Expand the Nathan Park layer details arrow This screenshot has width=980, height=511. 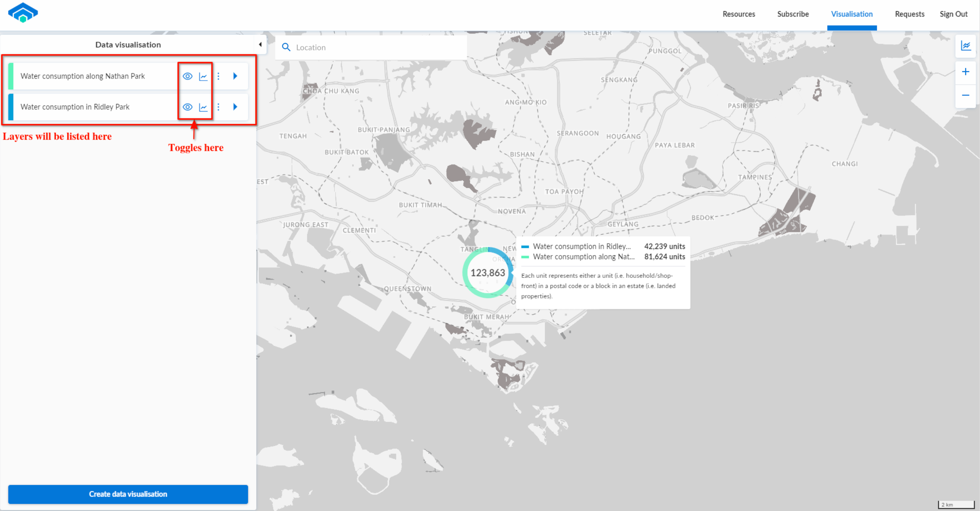click(x=235, y=76)
